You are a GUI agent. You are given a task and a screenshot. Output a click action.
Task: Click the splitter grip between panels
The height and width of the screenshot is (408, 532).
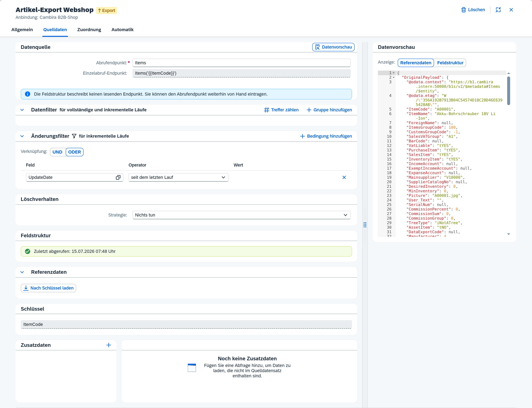pos(365,225)
